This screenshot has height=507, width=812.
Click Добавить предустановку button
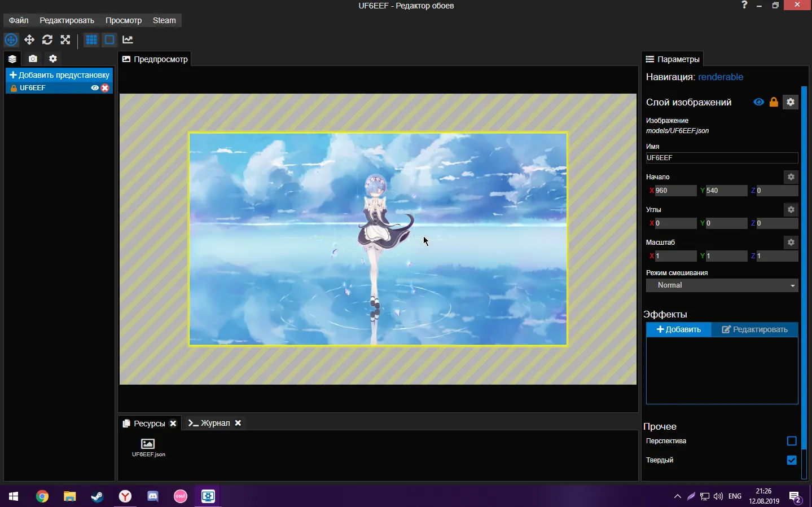point(59,75)
